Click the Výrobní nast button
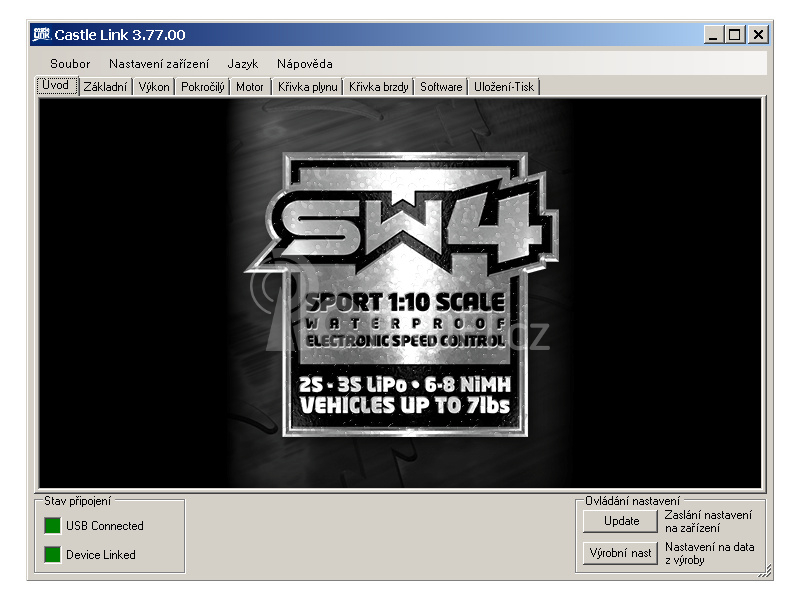800x600 pixels. click(621, 553)
